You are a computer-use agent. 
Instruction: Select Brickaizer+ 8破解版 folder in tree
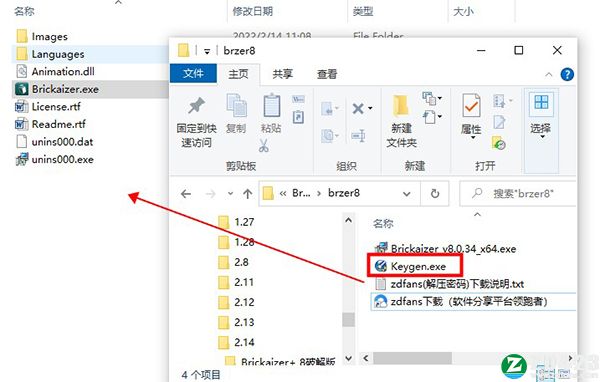[280, 362]
